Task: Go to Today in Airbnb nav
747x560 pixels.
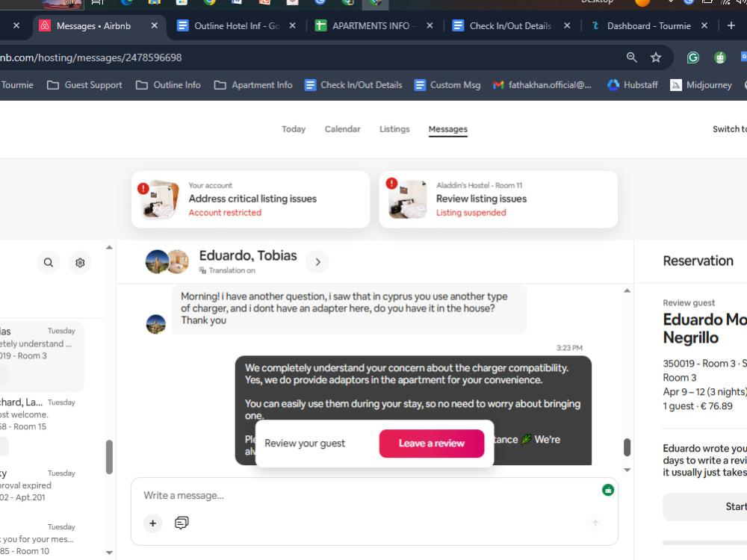Action: [294, 129]
